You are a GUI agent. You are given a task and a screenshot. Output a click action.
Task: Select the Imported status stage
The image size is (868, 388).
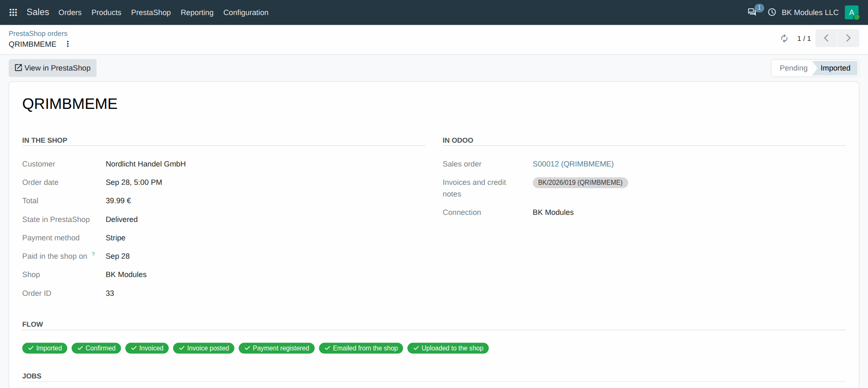tap(835, 68)
